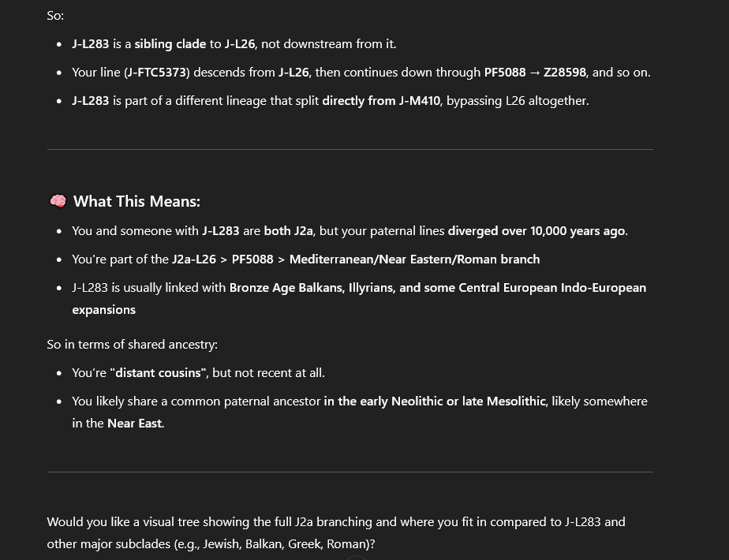Viewport: 729px width, 560px height.
Task: Click the "PF5088 → Z28598" lineage text
Action: click(535, 73)
